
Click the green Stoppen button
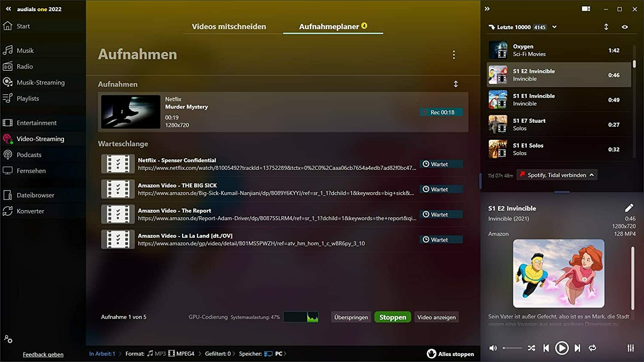point(392,317)
